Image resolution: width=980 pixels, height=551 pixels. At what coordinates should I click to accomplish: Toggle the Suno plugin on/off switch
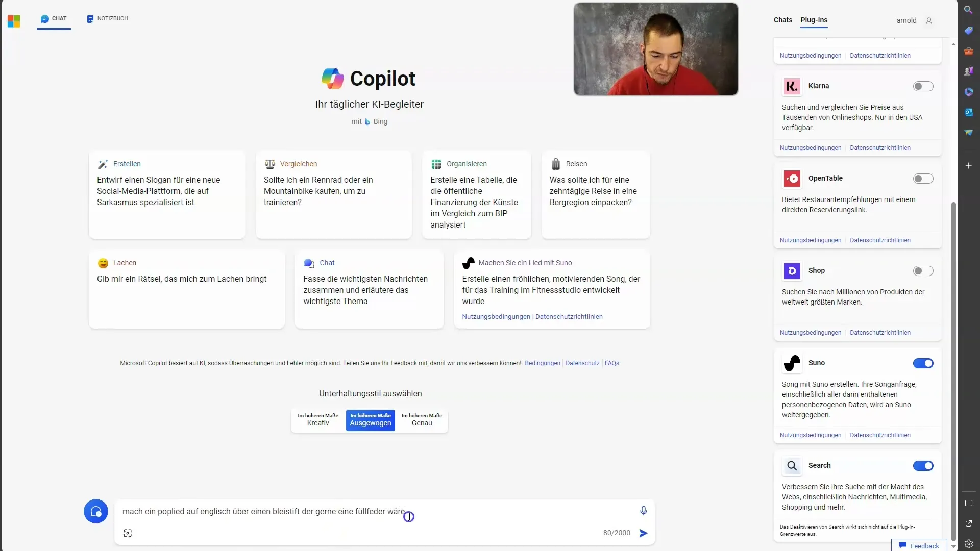(923, 363)
